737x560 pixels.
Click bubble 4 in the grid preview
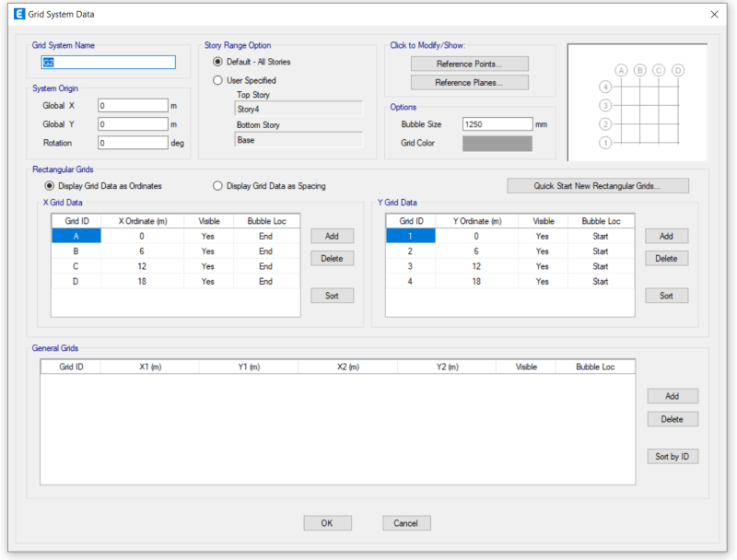(x=605, y=87)
